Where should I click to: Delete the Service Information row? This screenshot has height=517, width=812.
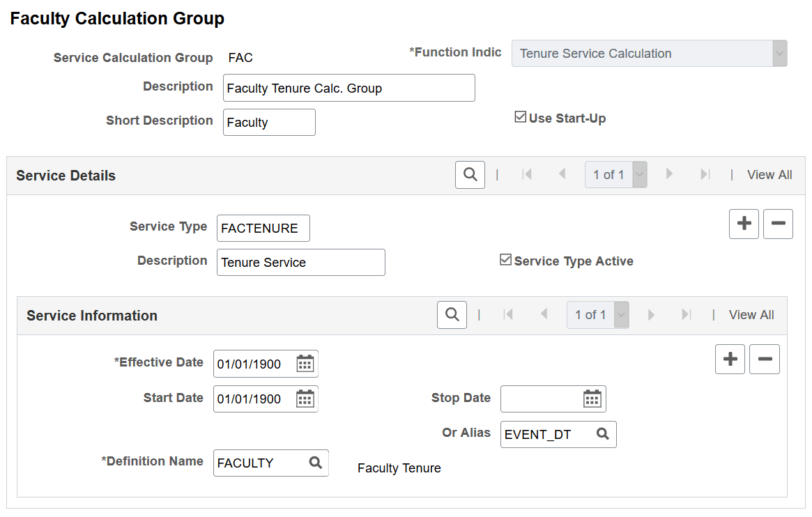(x=764, y=359)
